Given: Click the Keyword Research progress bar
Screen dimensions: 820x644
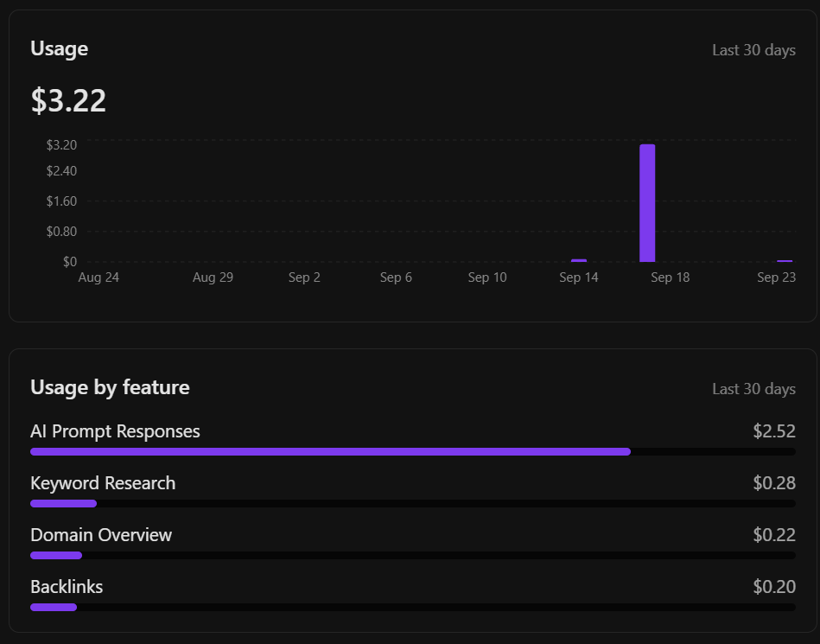Looking at the screenshot, I should tap(413, 503).
